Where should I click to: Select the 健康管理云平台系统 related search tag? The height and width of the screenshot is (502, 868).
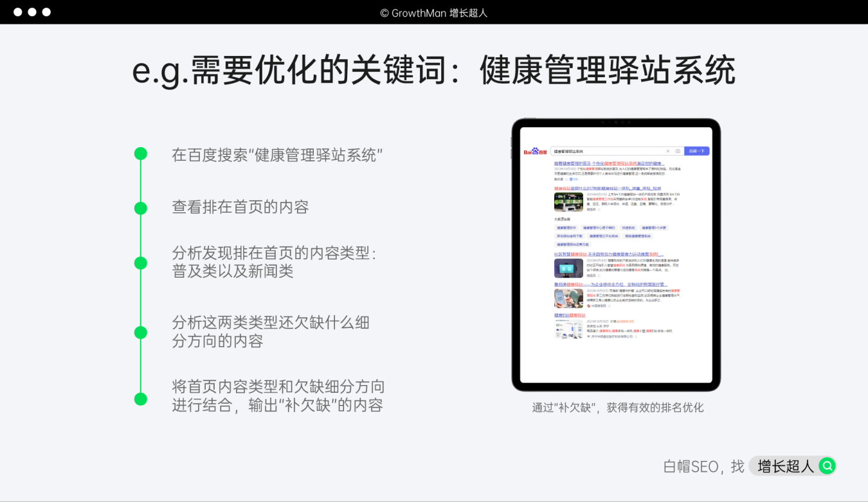603,236
